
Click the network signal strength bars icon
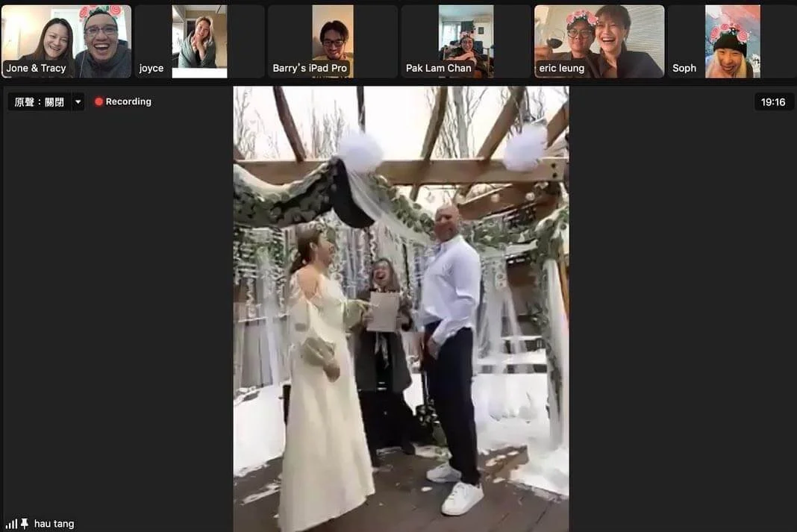point(11,524)
